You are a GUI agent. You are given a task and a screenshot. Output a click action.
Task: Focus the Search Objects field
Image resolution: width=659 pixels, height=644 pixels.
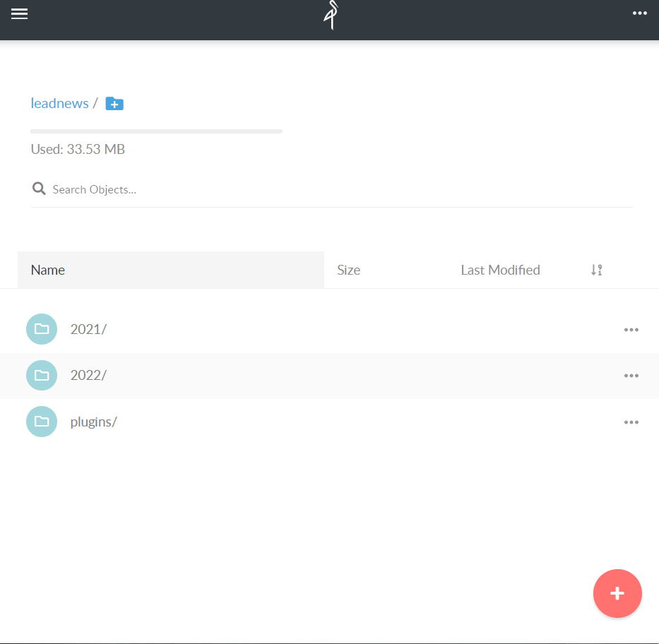coord(331,189)
